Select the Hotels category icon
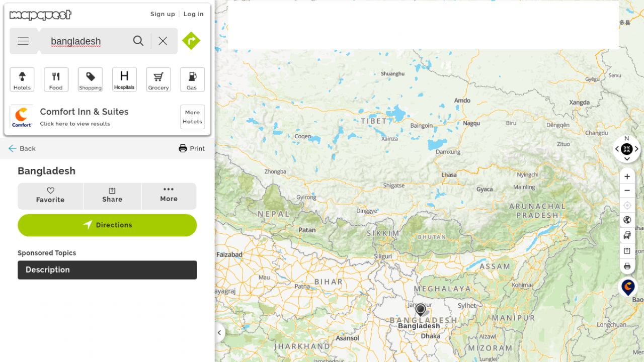The height and width of the screenshot is (362, 644). 22,79
